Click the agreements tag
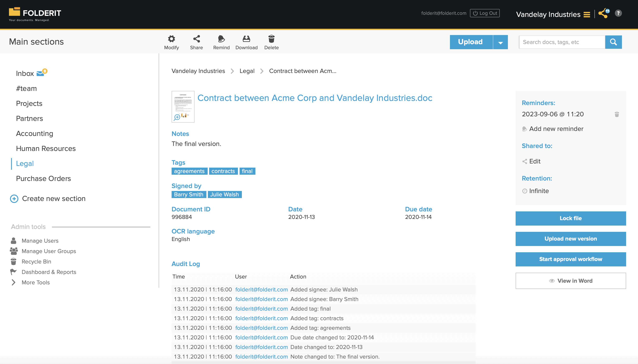This screenshot has width=638, height=364. 189,171
